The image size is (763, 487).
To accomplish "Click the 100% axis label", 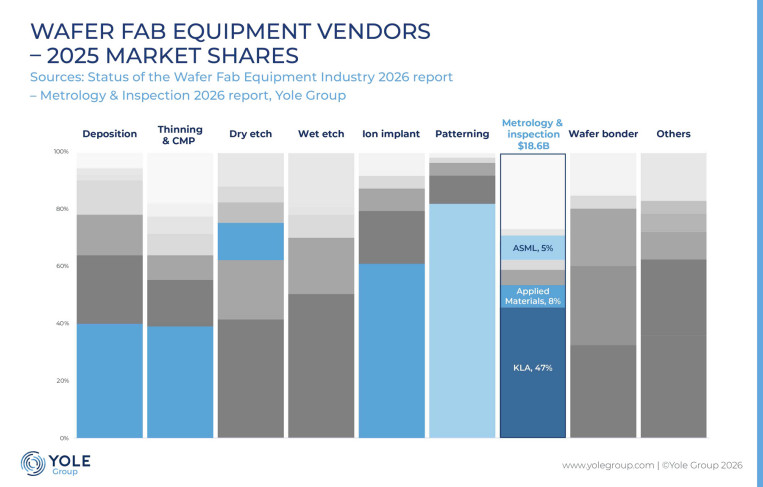I will click(x=61, y=152).
